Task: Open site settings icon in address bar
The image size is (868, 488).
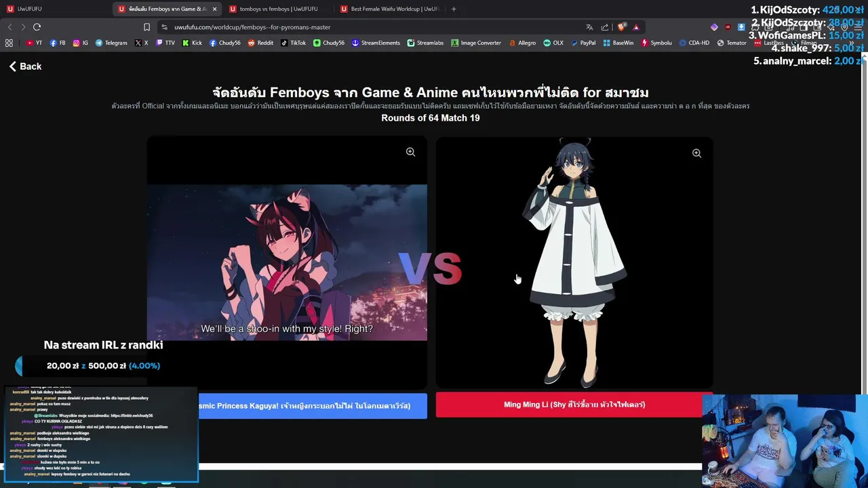Action: click(164, 27)
